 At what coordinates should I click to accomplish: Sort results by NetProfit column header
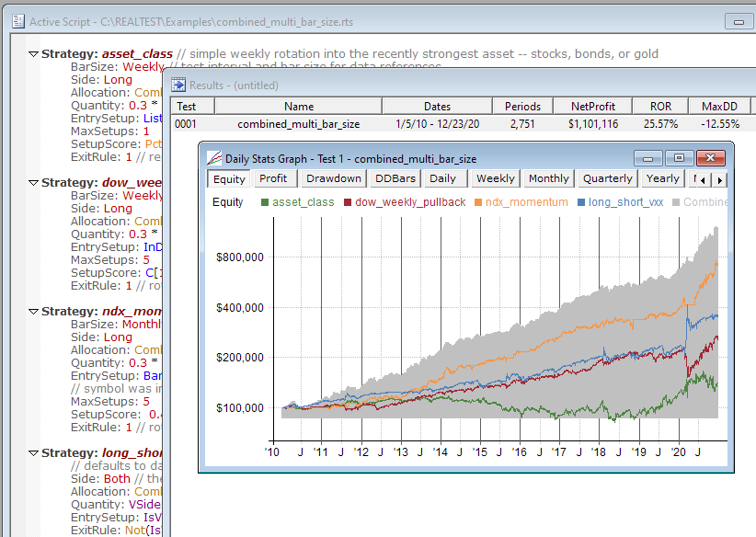tap(592, 107)
